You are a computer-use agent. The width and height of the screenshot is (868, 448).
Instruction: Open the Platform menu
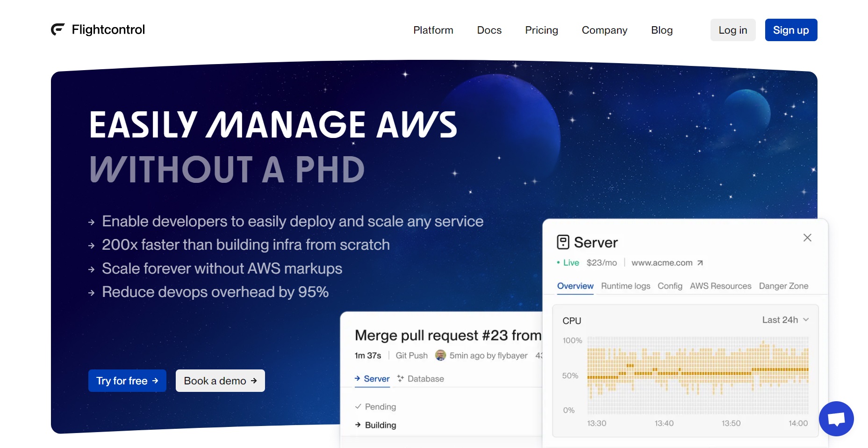[x=433, y=30]
